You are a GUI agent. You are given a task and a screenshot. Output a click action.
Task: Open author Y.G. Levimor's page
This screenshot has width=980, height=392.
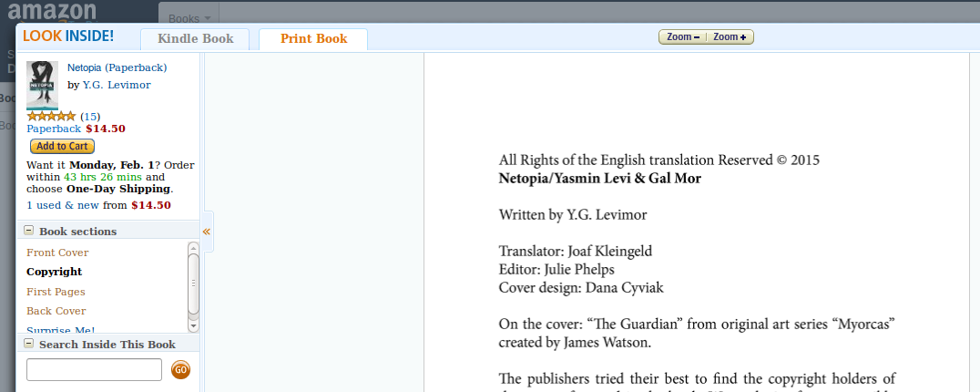pos(117,85)
